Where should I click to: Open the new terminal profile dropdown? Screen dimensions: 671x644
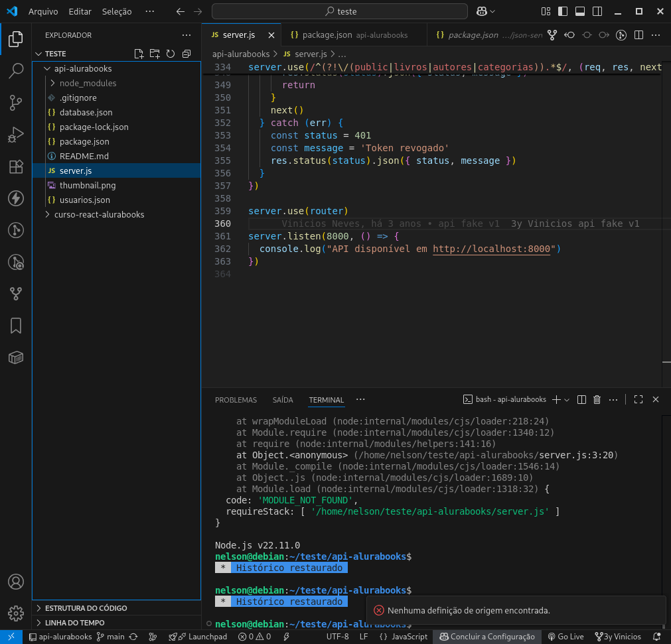pos(567,400)
